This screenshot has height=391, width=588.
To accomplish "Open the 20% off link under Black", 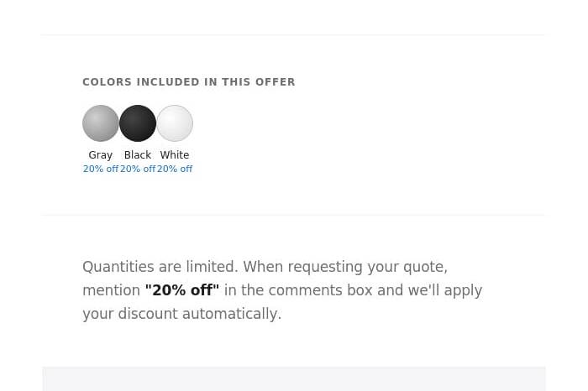I will [x=137, y=169].
